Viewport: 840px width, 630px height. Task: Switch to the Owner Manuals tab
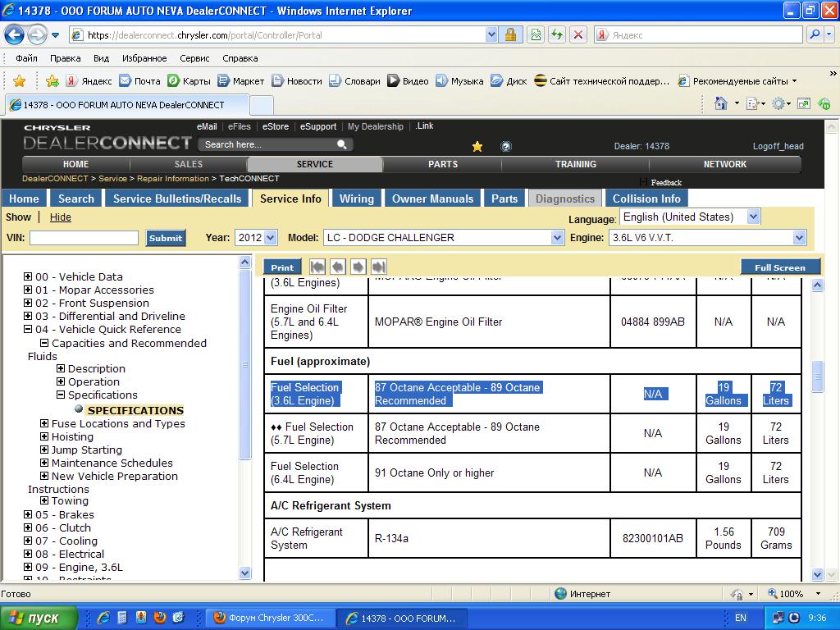(433, 199)
